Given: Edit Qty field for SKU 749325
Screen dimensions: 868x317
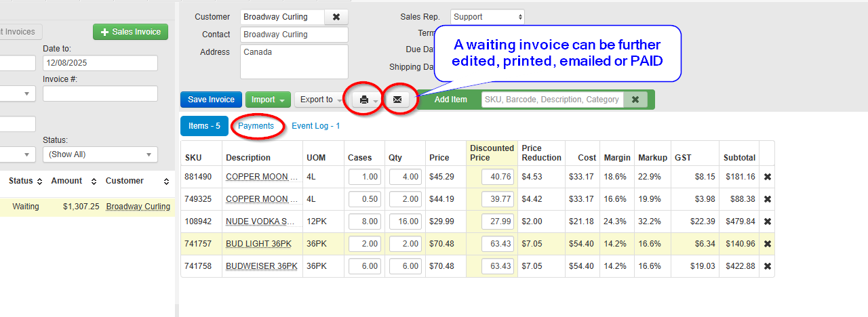Looking at the screenshot, I should point(406,199).
